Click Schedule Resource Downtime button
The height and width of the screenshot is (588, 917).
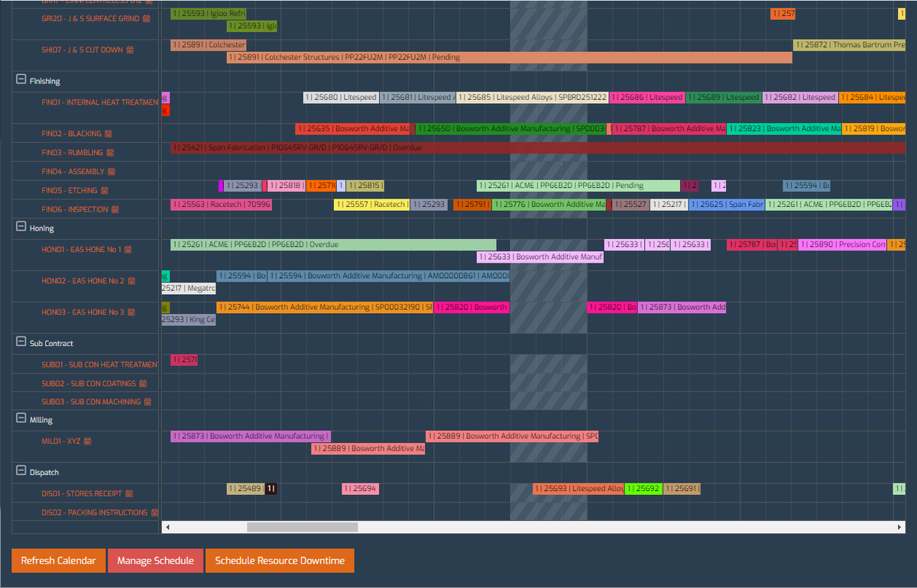pyautogui.click(x=280, y=561)
